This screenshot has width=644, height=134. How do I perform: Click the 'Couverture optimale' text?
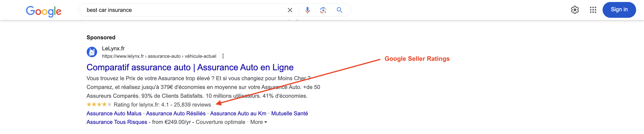click(221, 122)
